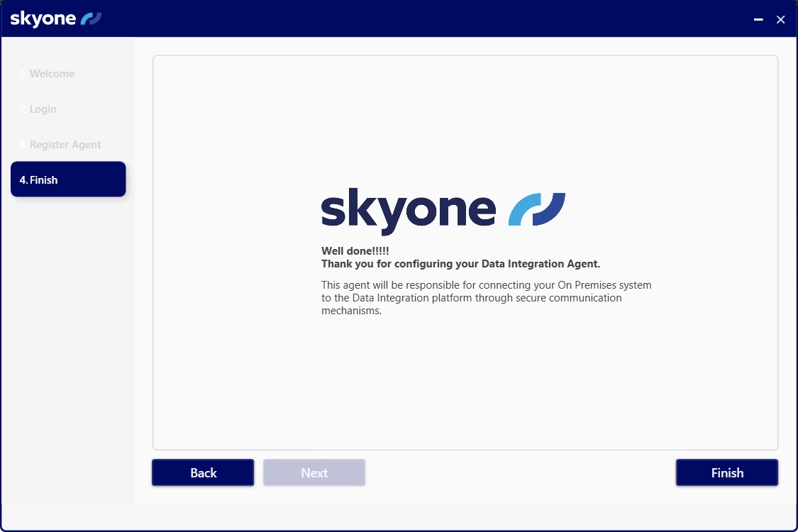Click the large two-tone swoosh logo icon
Screen dimensions: 798x532
pyautogui.click(x=537, y=209)
